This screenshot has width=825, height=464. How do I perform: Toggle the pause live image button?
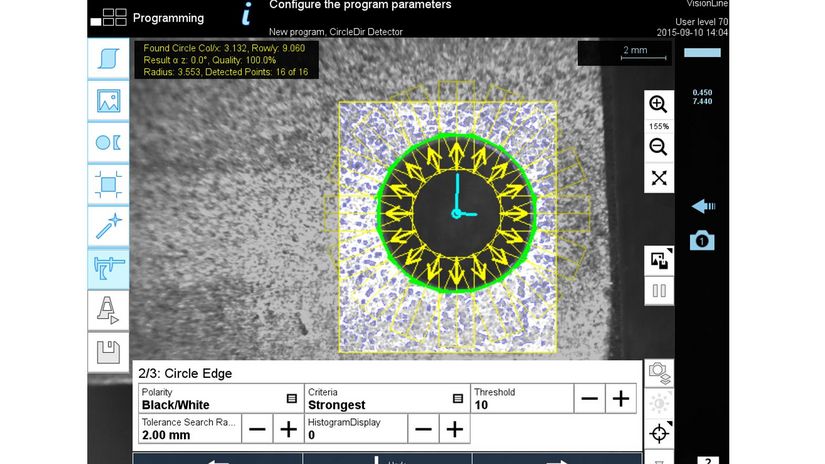(x=659, y=292)
